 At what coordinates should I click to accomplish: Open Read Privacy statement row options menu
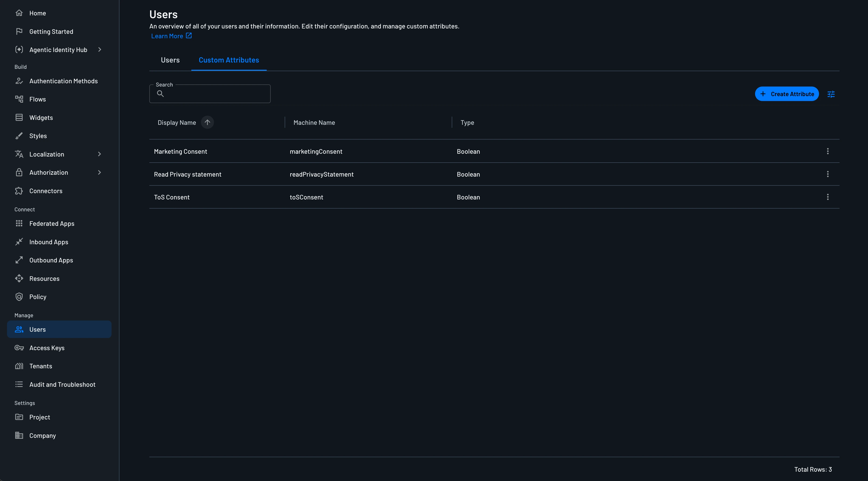[828, 174]
